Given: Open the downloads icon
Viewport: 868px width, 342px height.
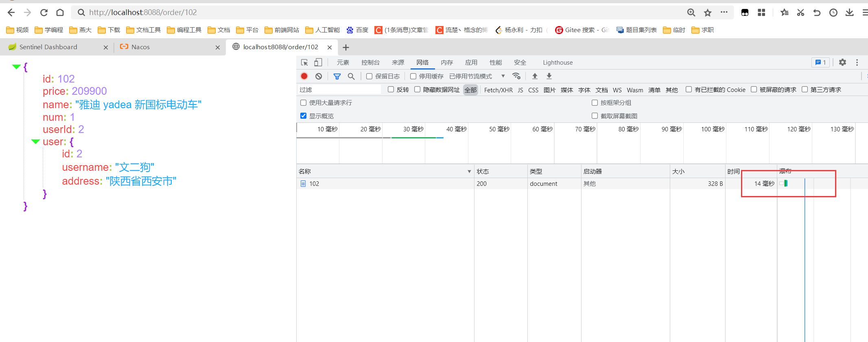Looking at the screenshot, I should [x=850, y=13].
